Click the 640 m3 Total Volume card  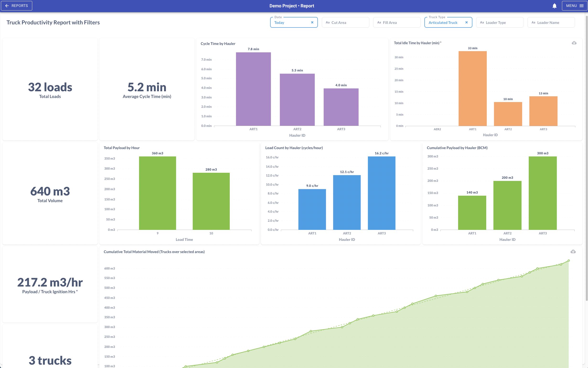[50, 194]
